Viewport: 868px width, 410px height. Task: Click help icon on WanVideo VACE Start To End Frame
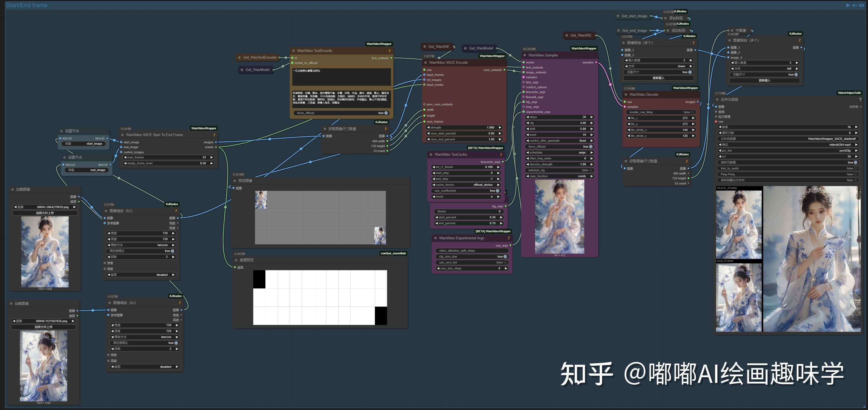pyautogui.click(x=214, y=134)
